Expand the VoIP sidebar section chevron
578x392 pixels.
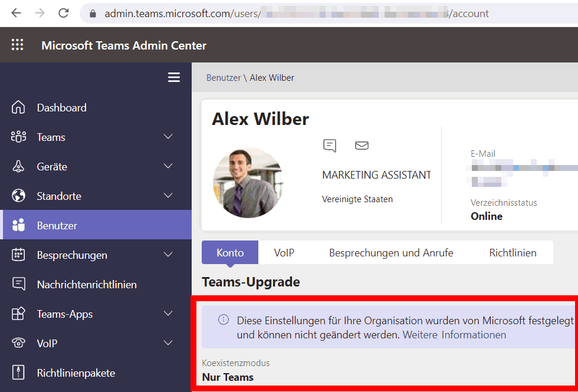click(x=168, y=343)
